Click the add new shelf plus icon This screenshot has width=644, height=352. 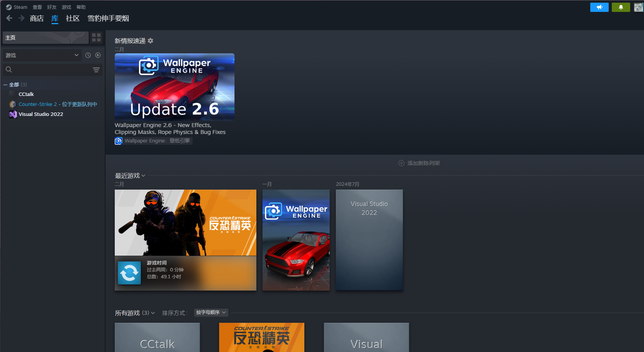401,163
